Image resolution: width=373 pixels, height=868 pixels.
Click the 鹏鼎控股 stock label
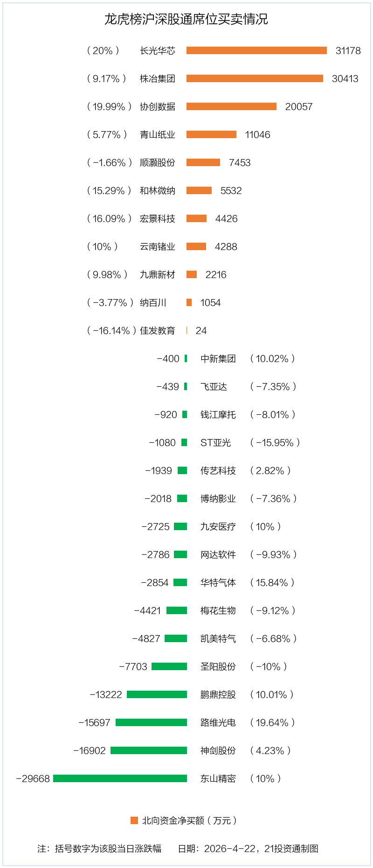click(x=218, y=694)
